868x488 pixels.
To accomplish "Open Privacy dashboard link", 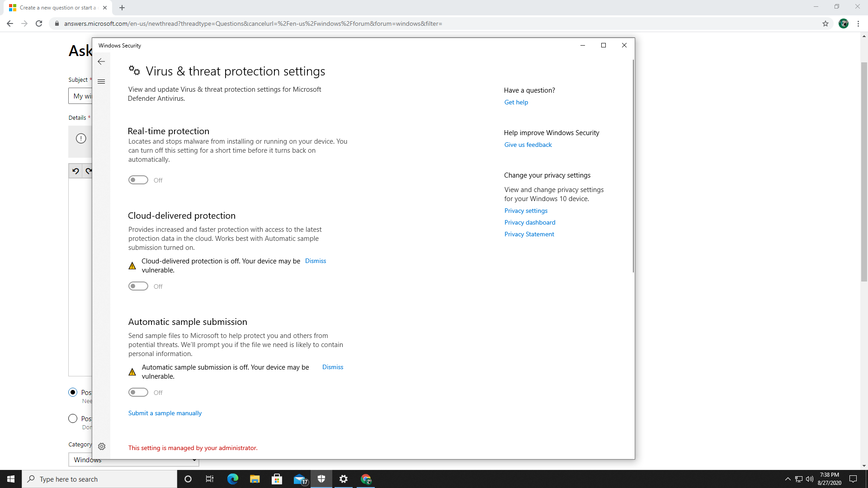I will tap(530, 222).
